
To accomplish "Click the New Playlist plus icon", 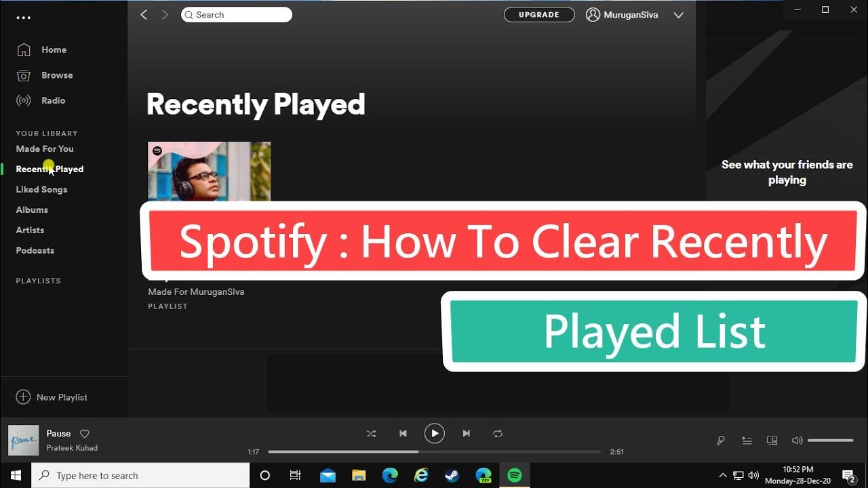I will [23, 397].
